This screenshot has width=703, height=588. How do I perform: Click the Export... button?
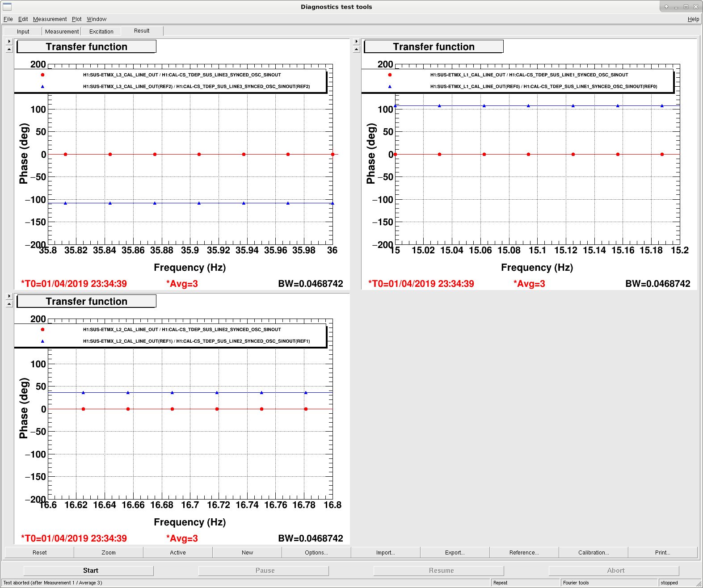coord(455,553)
